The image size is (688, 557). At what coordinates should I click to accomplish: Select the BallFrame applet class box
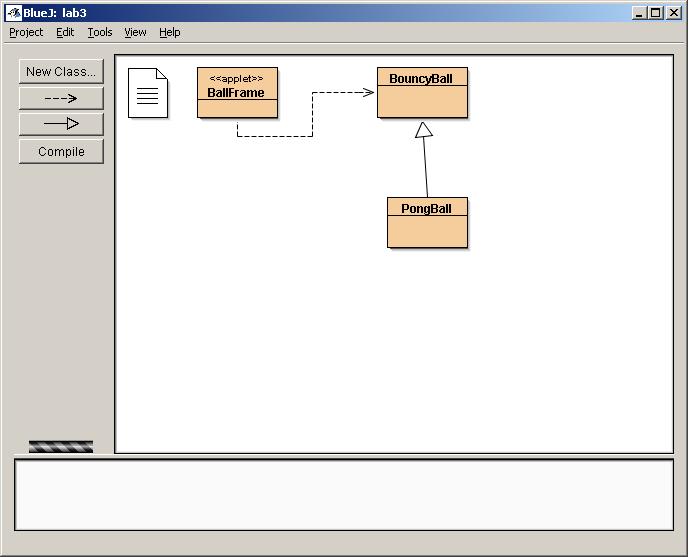(237, 93)
